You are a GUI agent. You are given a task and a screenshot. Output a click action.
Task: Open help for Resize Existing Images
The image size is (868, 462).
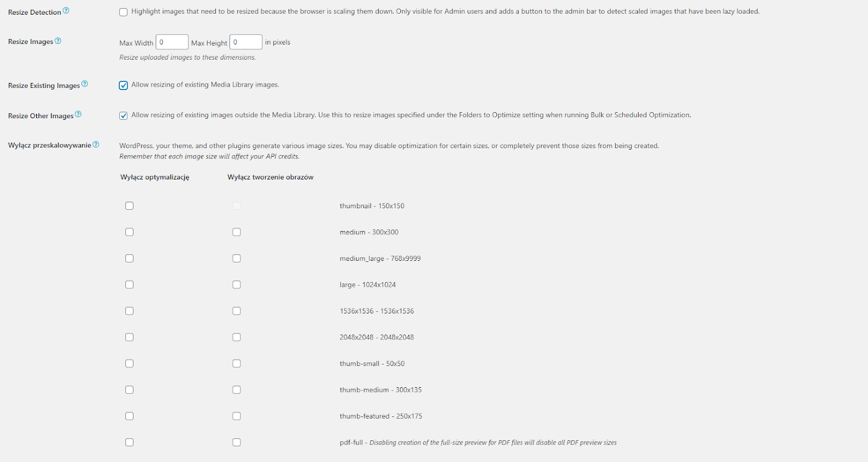(85, 84)
